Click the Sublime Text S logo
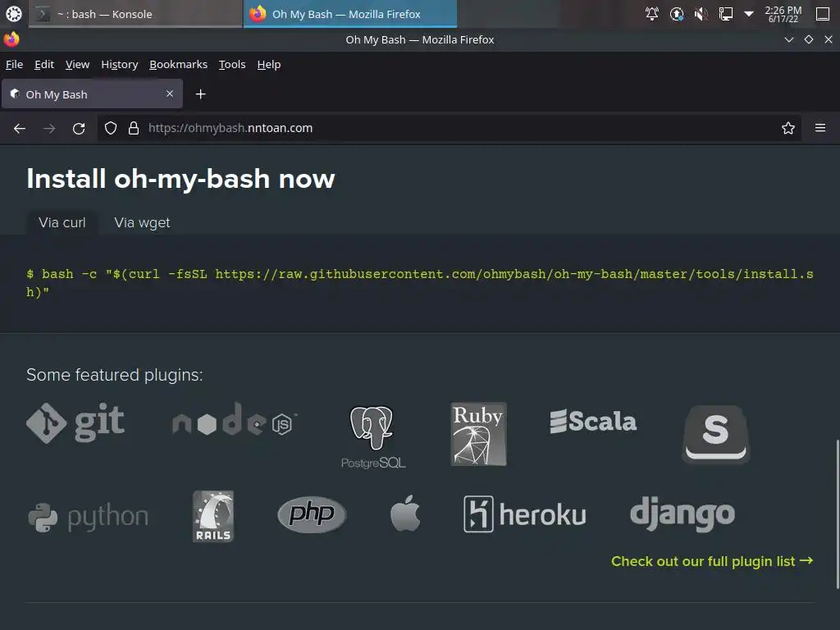Screen dimensions: 840x630 pyautogui.click(x=715, y=433)
